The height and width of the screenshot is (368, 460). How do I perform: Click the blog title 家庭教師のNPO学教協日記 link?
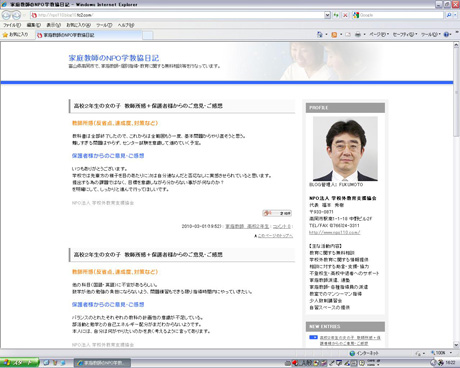click(114, 58)
